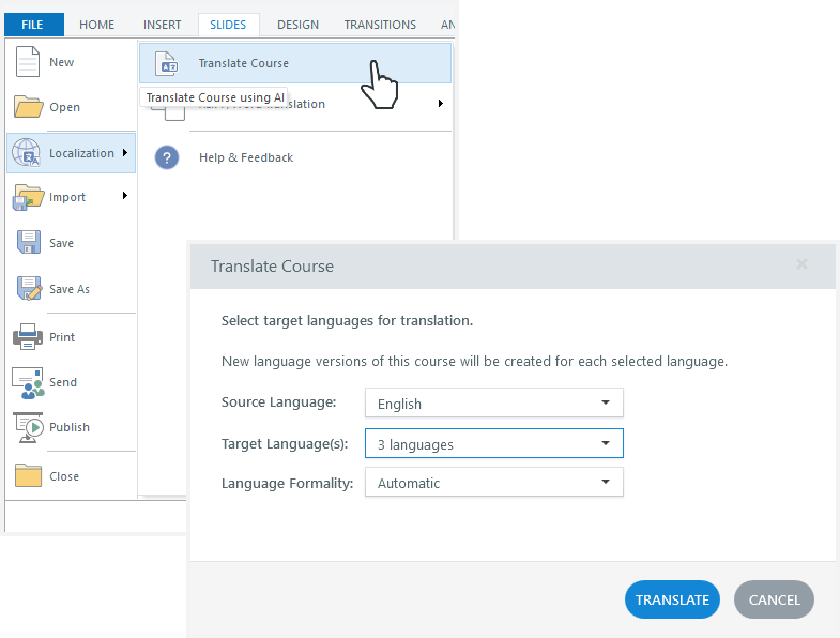Click the Help & Feedback question icon
This screenshot has height=638, width=840.
167,158
